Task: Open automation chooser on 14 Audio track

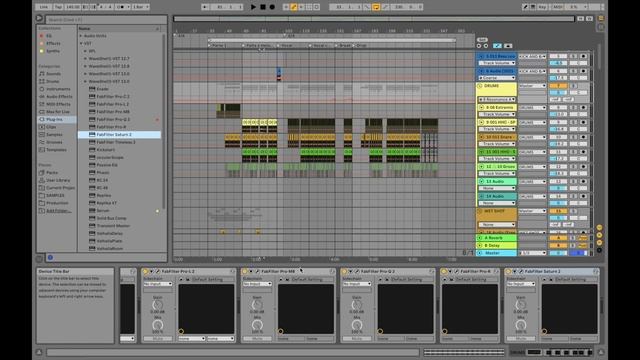Action: coord(497,203)
